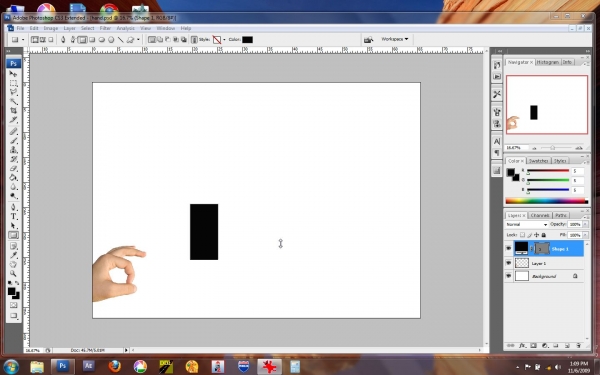
Task: Open the tool preset picker arrow
Action: 23,39
